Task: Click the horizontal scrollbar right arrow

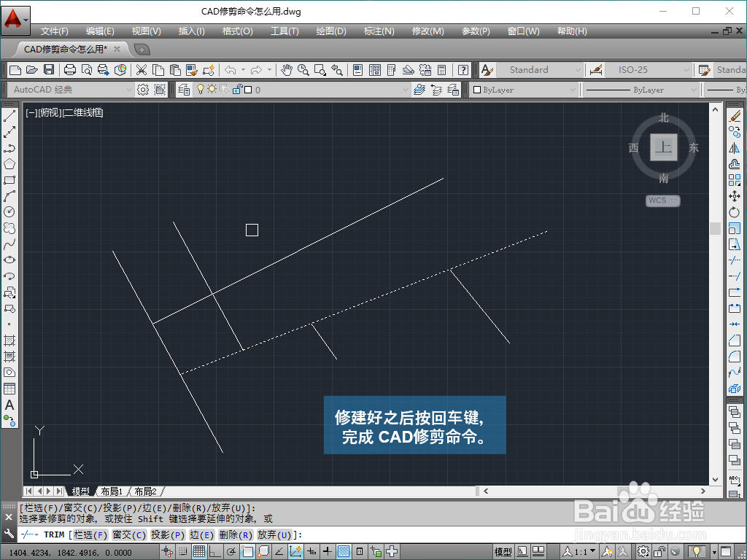Action: 703,491
